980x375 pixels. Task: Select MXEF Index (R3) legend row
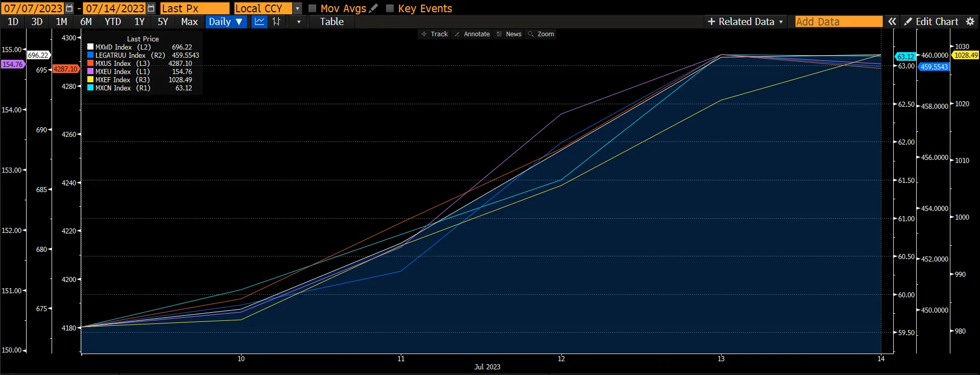pyautogui.click(x=143, y=80)
